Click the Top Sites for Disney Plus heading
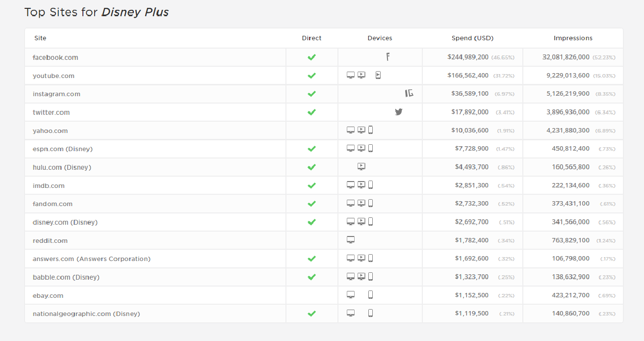This screenshot has width=644, height=341. (x=97, y=12)
